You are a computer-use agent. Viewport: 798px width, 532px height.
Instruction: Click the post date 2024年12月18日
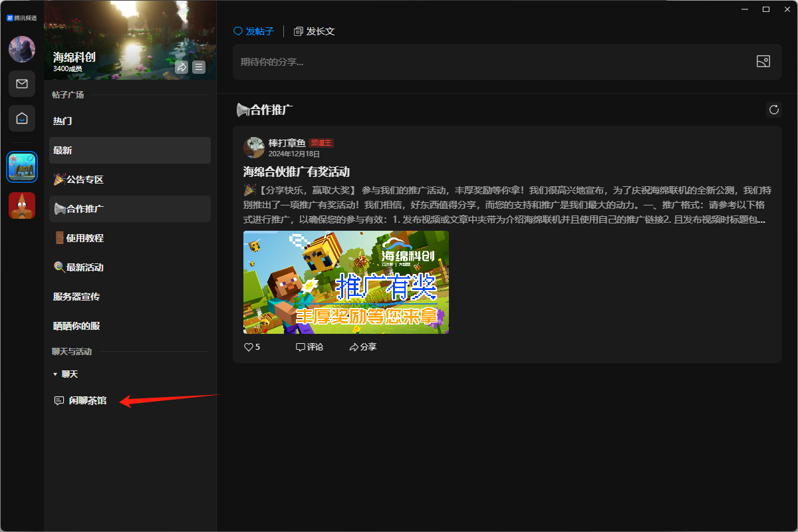click(294, 154)
